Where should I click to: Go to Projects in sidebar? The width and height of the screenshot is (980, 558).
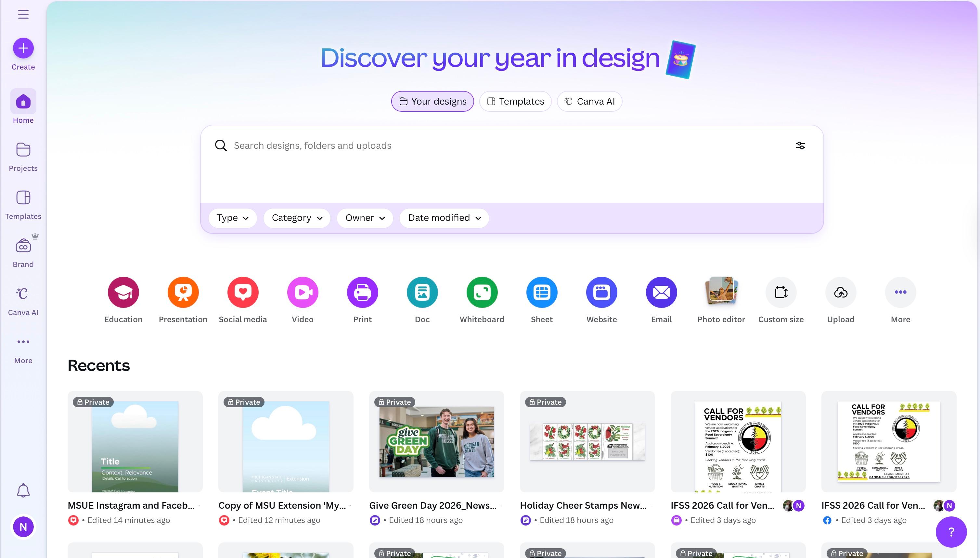click(x=23, y=156)
